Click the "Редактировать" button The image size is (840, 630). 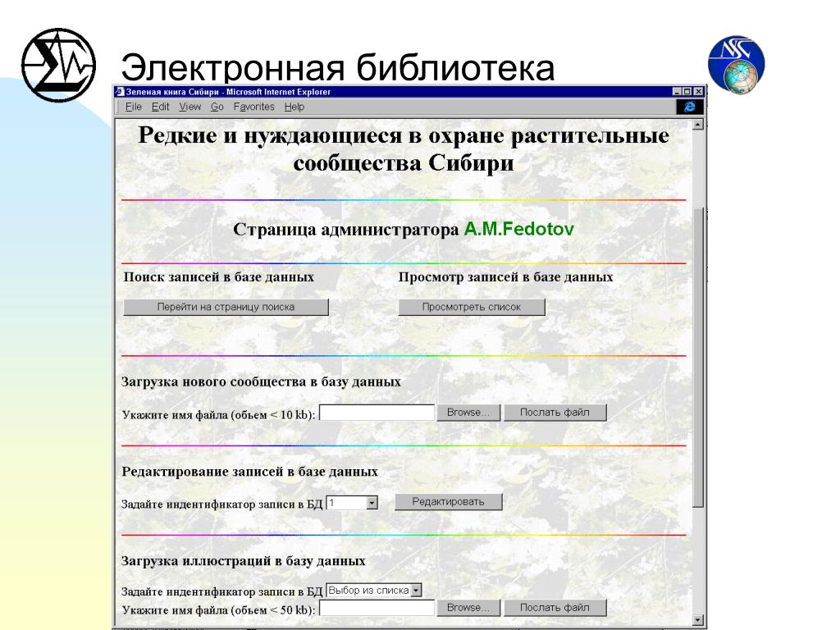449,502
